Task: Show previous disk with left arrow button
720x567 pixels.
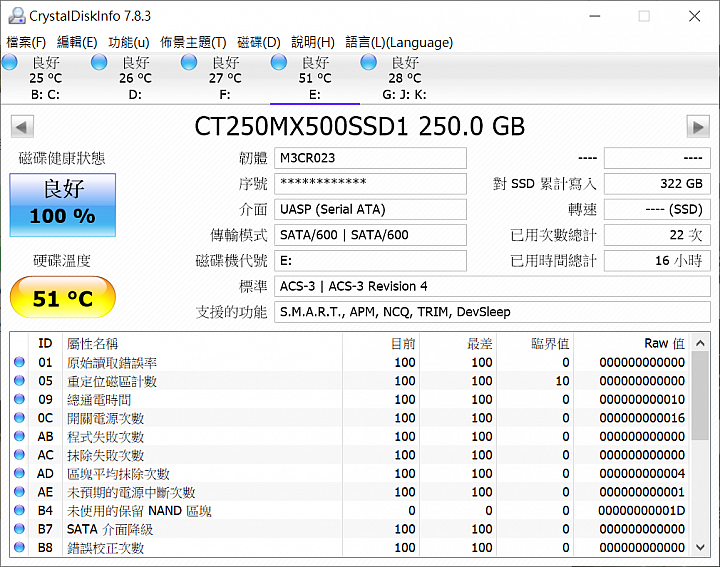Action: point(22,126)
